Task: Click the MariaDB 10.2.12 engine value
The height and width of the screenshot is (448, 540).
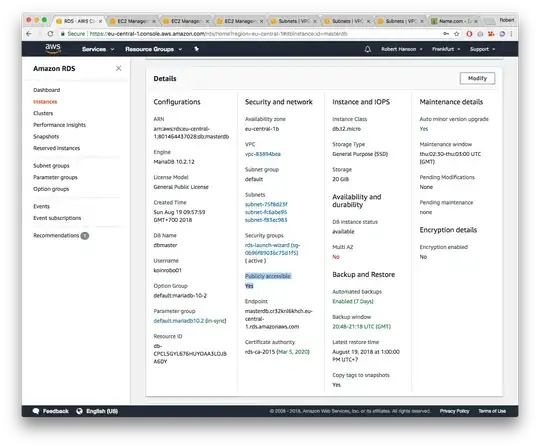Action: pyautogui.click(x=174, y=162)
